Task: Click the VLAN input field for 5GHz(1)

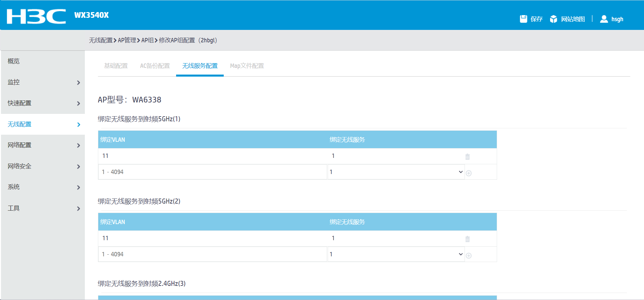Action: (x=213, y=172)
